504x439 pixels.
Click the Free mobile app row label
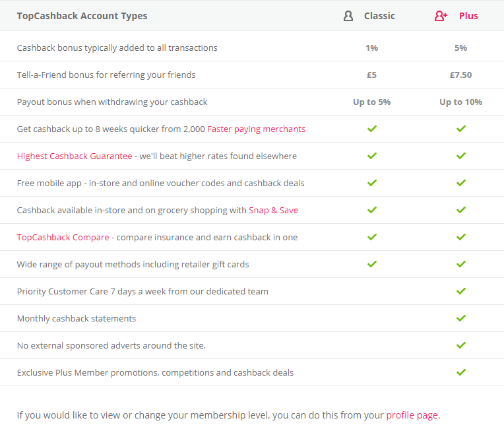(161, 183)
